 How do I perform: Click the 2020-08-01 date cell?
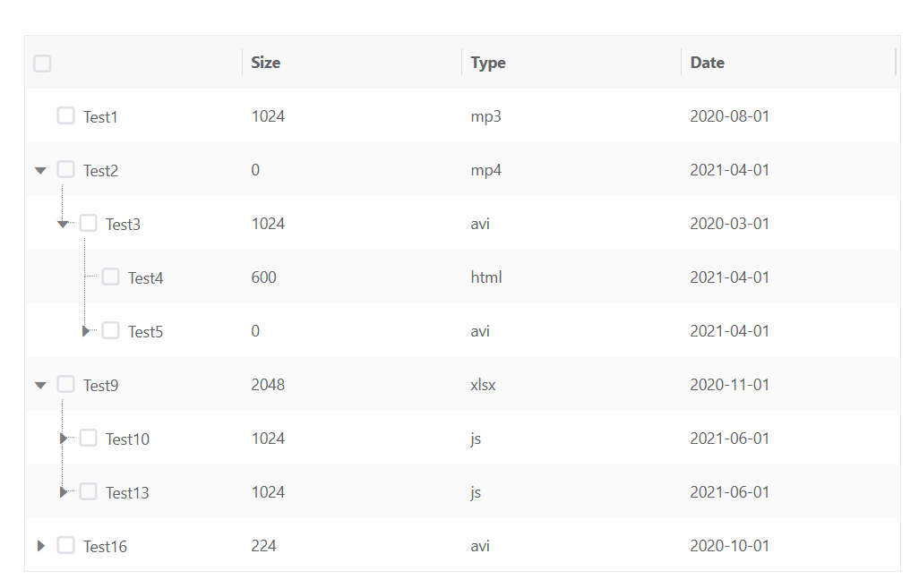click(729, 116)
